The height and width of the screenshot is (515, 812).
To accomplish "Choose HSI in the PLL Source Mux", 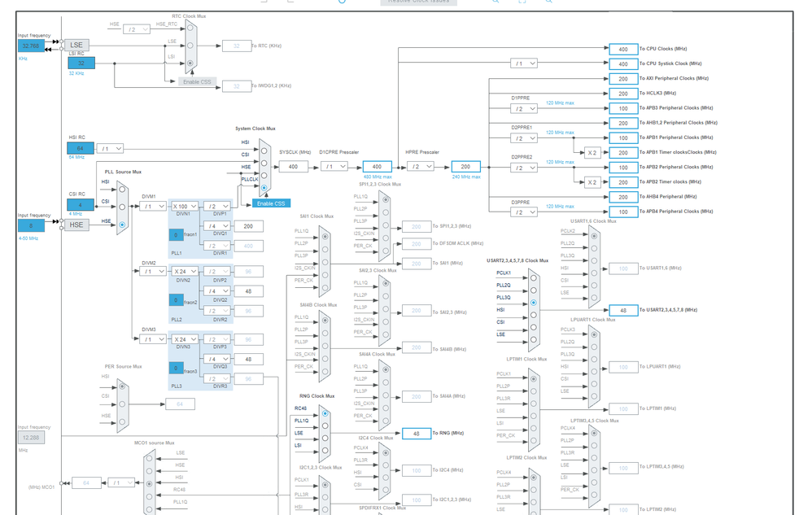I will pyautogui.click(x=122, y=190).
